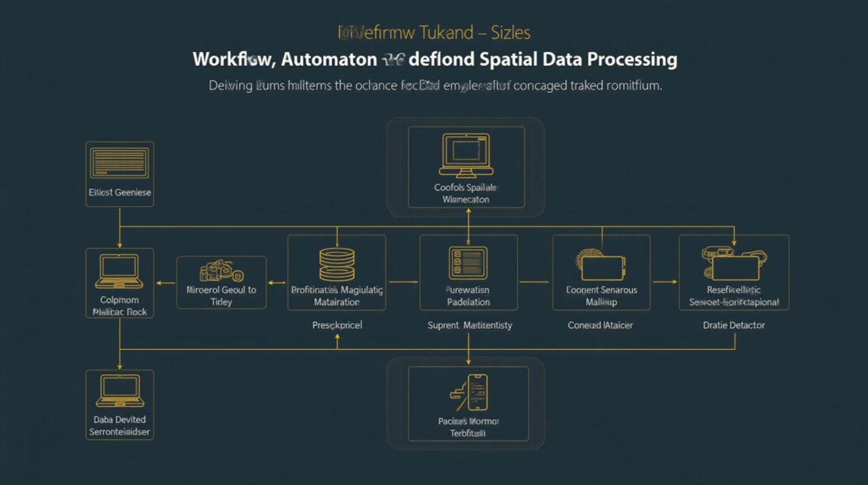Select the checklist icon in "Furewatisn Padelation" node
This screenshot has height=485, width=868.
click(468, 263)
